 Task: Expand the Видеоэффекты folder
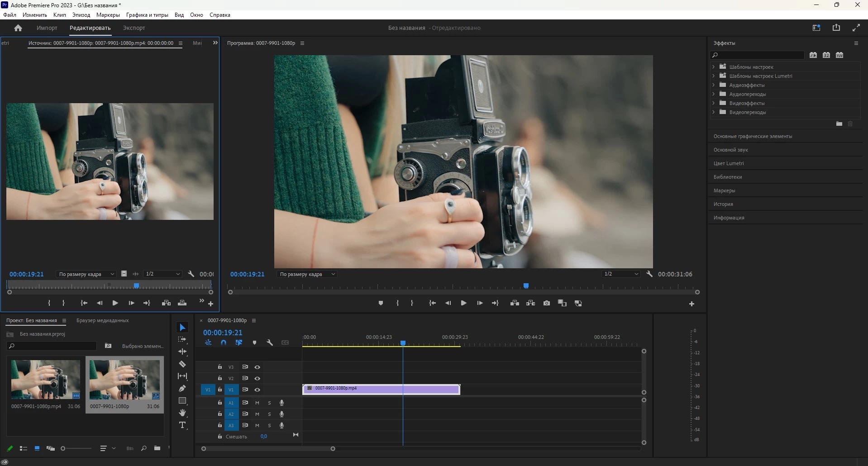pyautogui.click(x=714, y=103)
